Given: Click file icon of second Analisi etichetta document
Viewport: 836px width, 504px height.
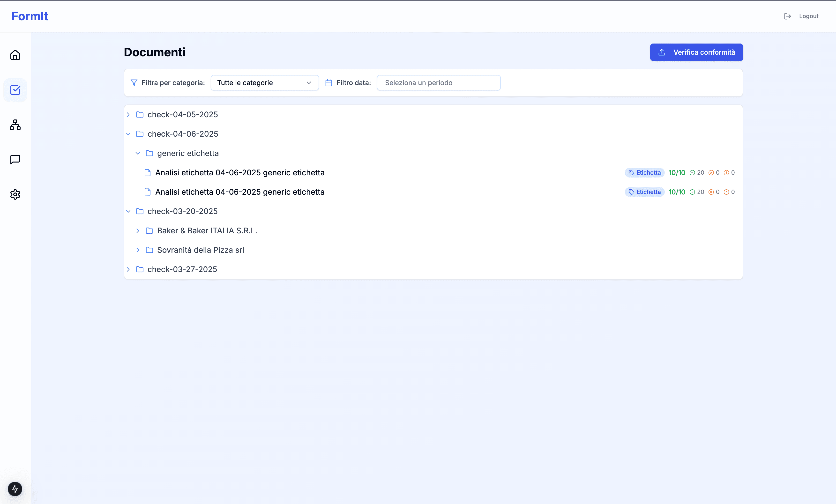Looking at the screenshot, I should click(x=148, y=192).
